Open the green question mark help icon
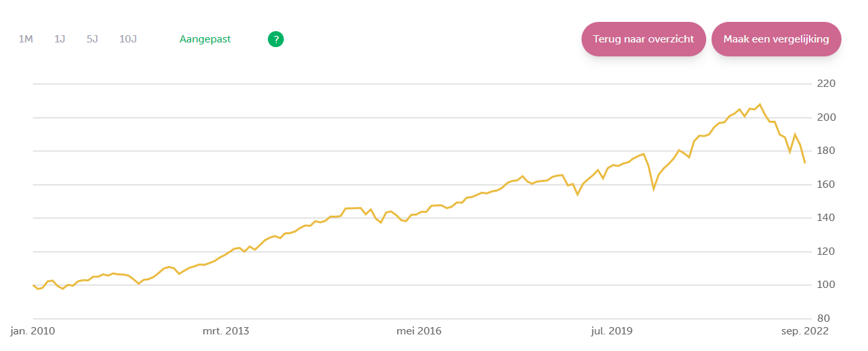868x351 pixels. pyautogui.click(x=276, y=39)
